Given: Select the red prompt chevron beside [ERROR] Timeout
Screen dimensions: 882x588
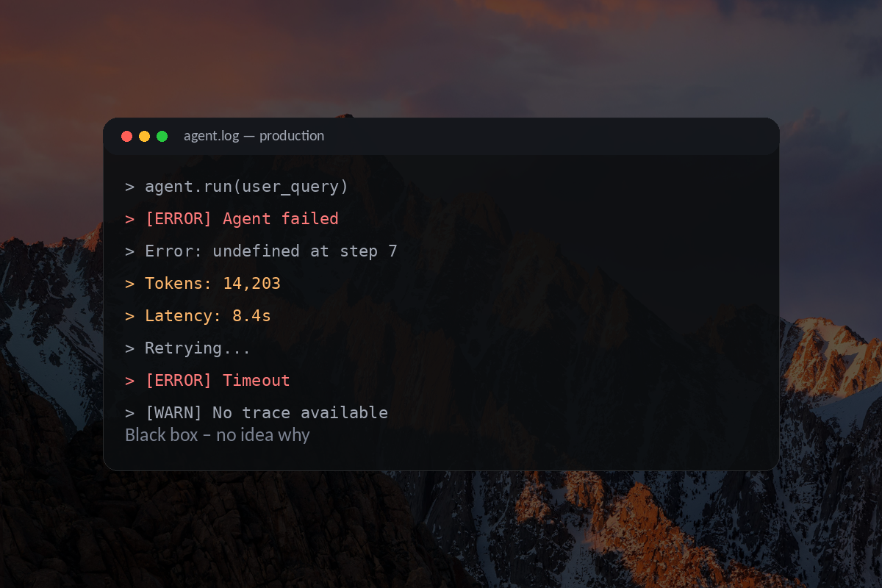Looking at the screenshot, I should 130,380.
